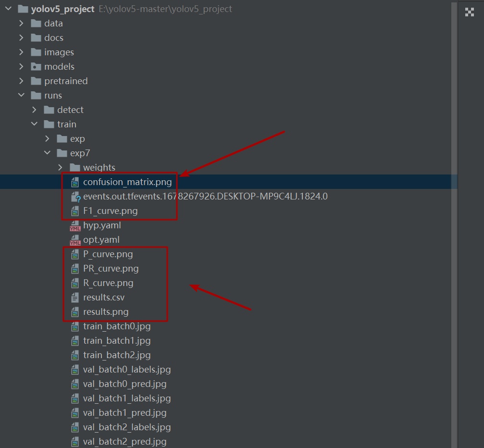Viewport: 484px width, 448px height.
Task: Select train_batch2.jpg file name
Action: (117, 355)
